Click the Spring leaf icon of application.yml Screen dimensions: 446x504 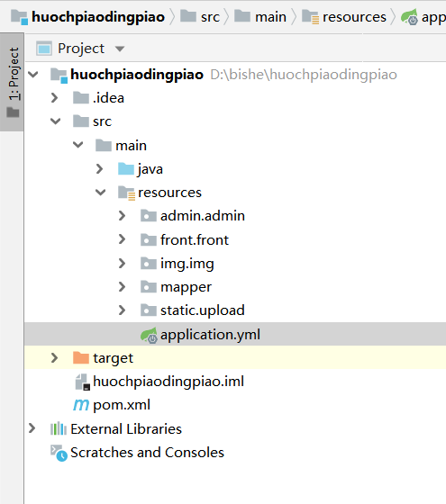pos(149,335)
